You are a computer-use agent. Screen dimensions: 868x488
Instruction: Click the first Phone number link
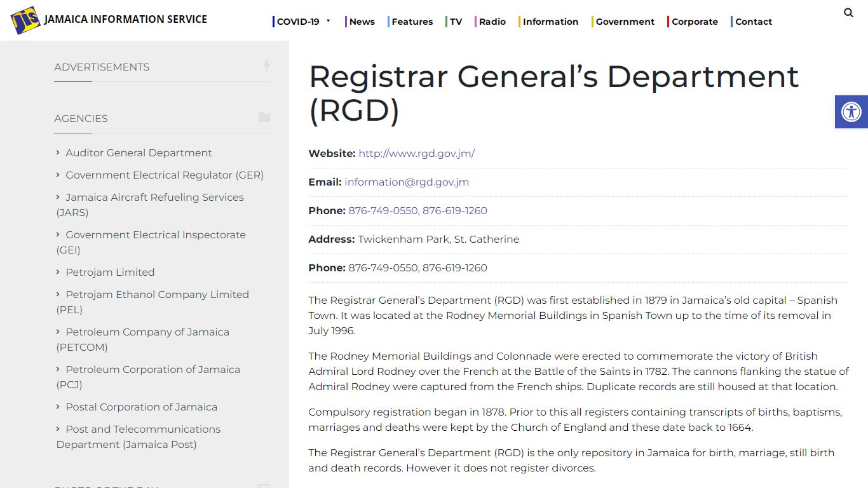click(x=417, y=210)
